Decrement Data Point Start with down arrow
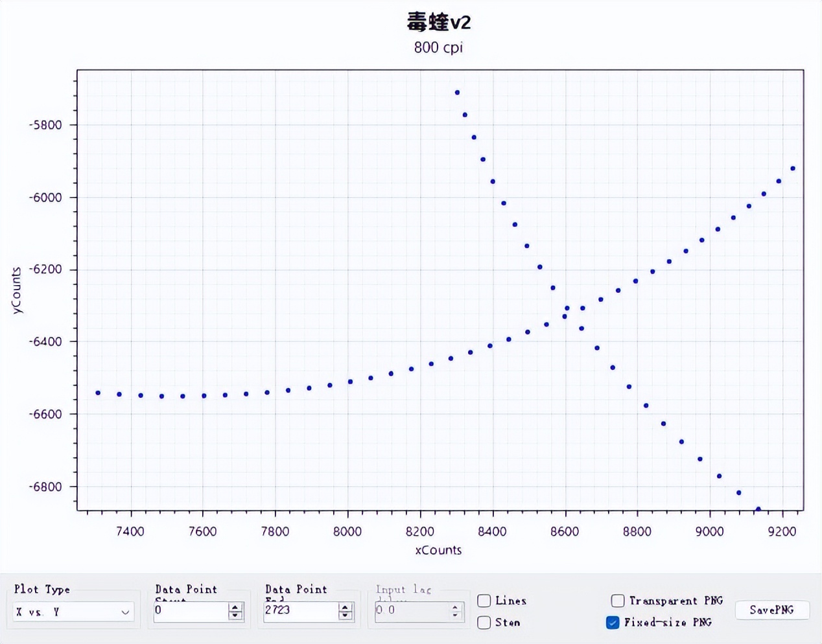 (234, 615)
